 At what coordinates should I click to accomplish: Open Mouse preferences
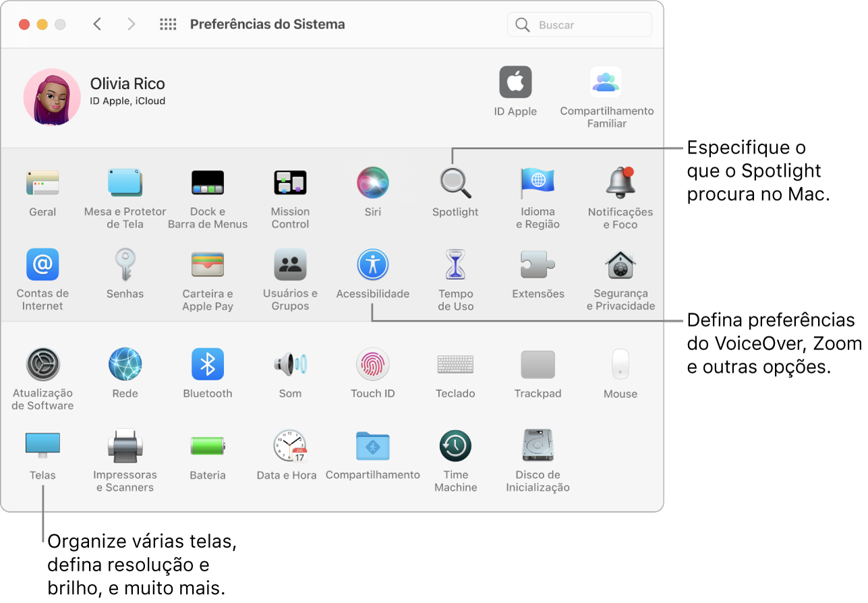point(620,364)
